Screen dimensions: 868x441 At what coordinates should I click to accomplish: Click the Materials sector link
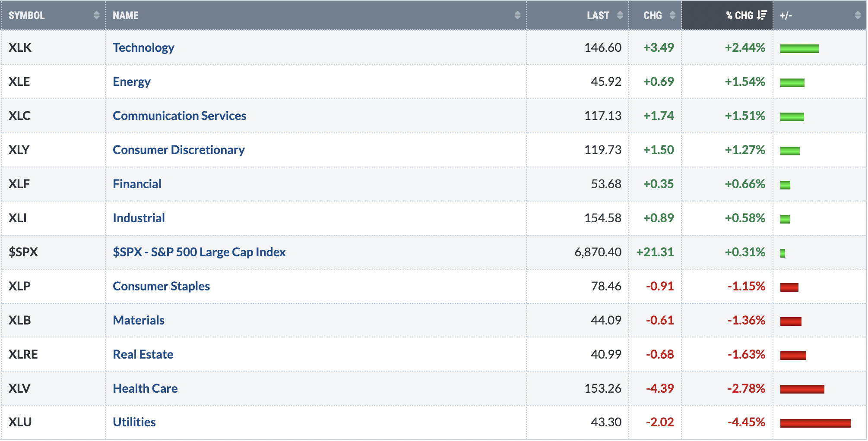tap(139, 320)
